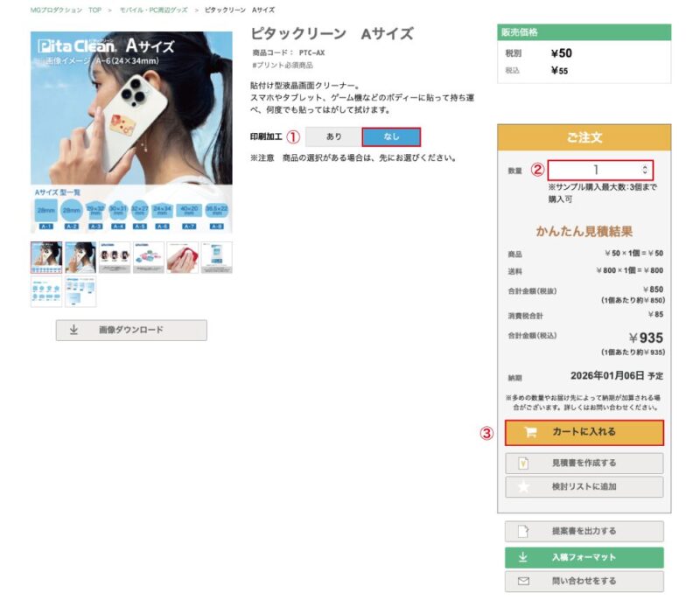The image size is (700, 607).
Task: Click the 数量 quantity input field
Action: tap(595, 170)
